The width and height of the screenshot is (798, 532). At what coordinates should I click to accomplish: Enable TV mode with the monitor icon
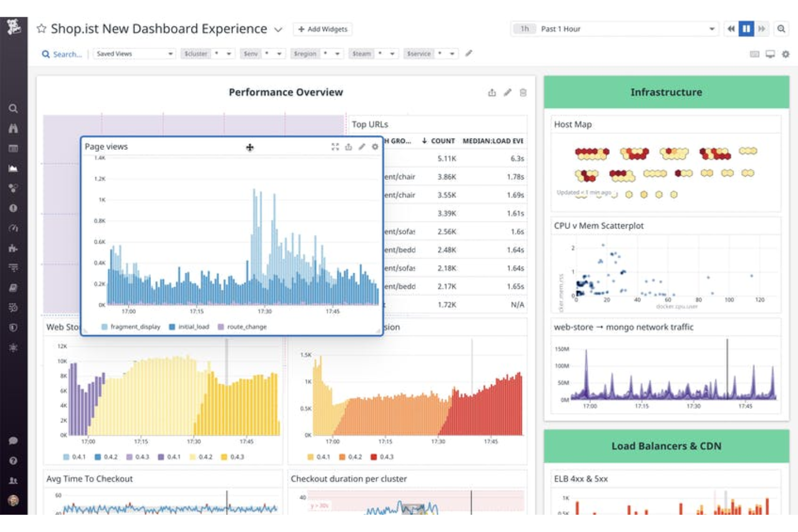click(x=771, y=54)
